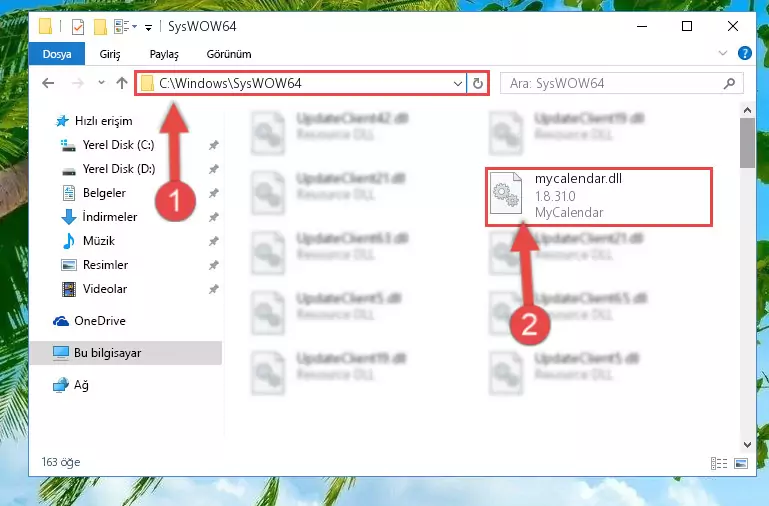
Task: Click the pin icon beside Yerel Disk (C:)
Action: (213, 145)
